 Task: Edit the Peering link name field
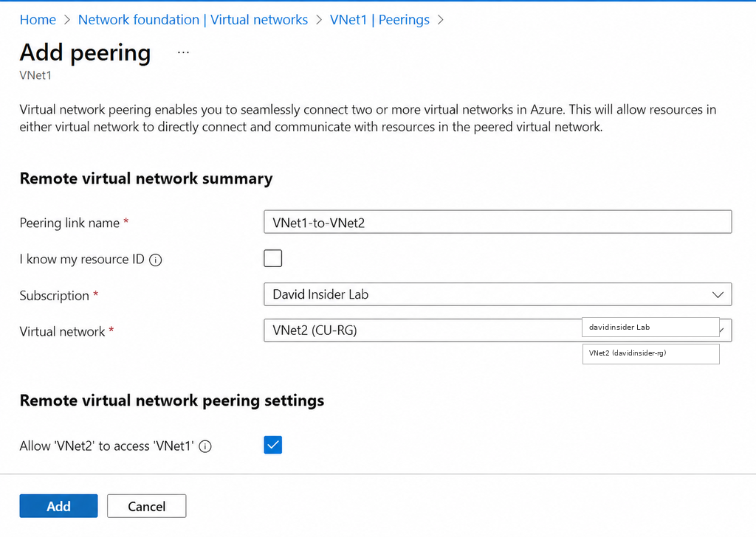pyautogui.click(x=498, y=222)
